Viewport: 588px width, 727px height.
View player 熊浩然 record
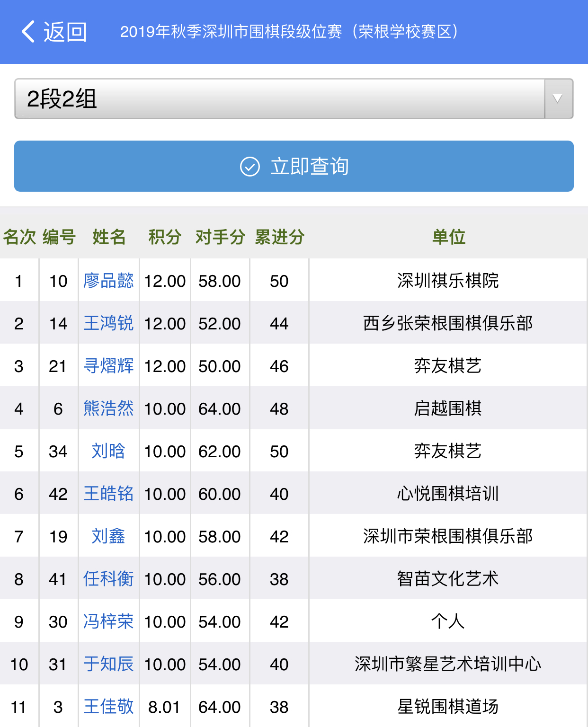(x=108, y=408)
